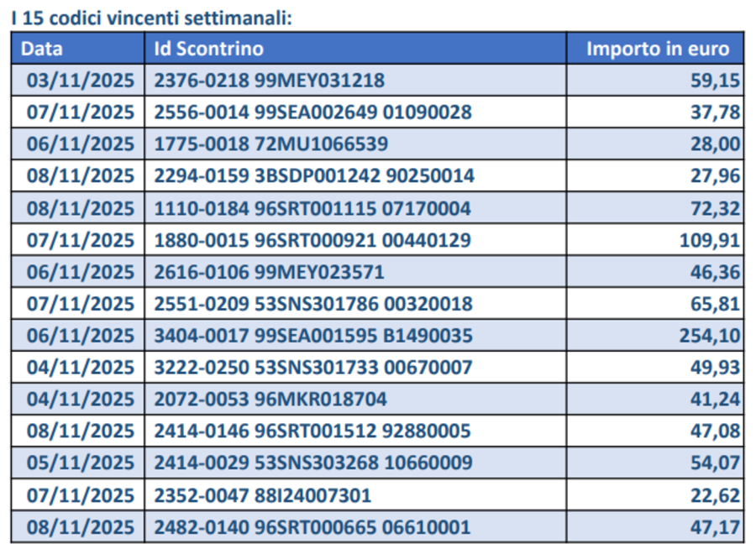
Task: Select the heading "I 15 codici vincenti settimanali"
Action: click(x=151, y=18)
